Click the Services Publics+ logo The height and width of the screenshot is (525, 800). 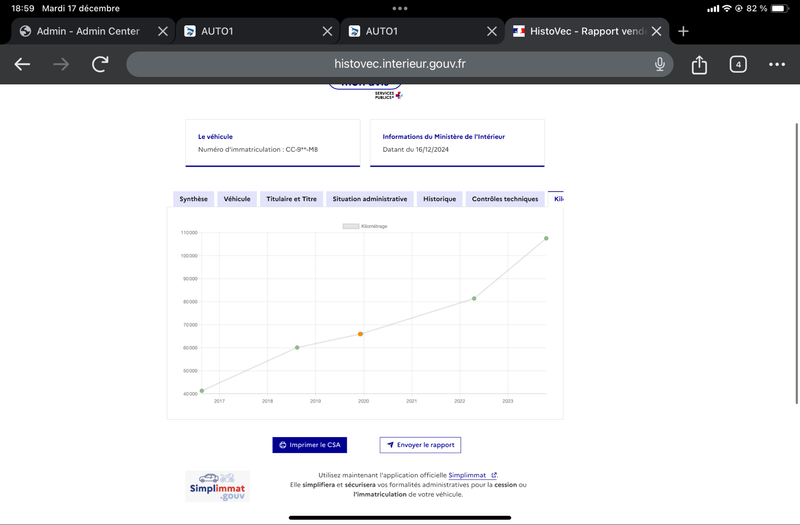click(389, 95)
